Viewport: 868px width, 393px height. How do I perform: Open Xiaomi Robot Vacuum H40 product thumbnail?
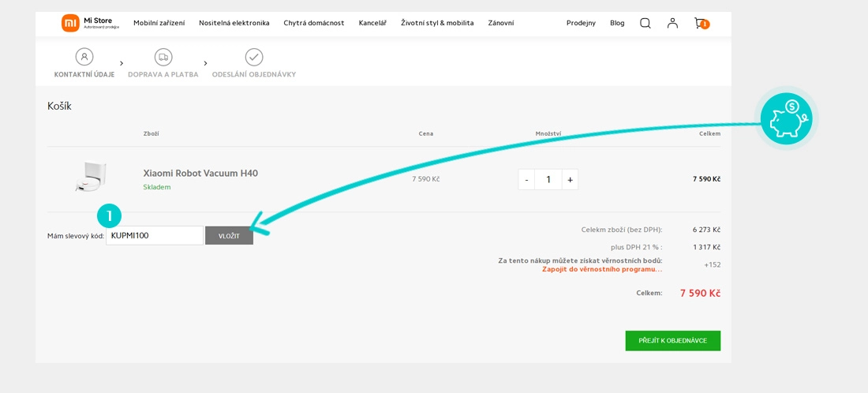[90, 178]
